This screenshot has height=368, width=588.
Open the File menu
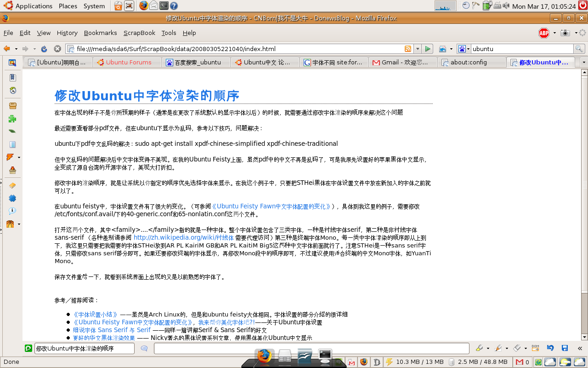click(x=8, y=33)
